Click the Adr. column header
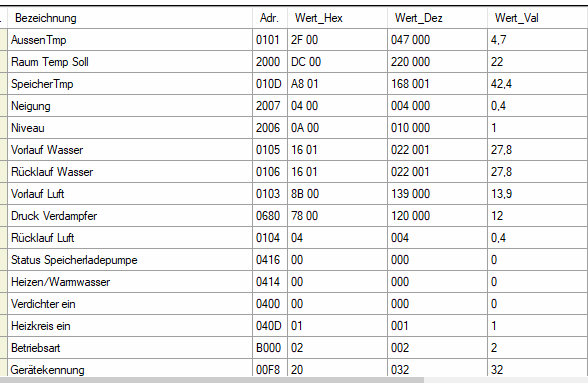Image resolution: width=588 pixels, height=383 pixels. [270, 18]
